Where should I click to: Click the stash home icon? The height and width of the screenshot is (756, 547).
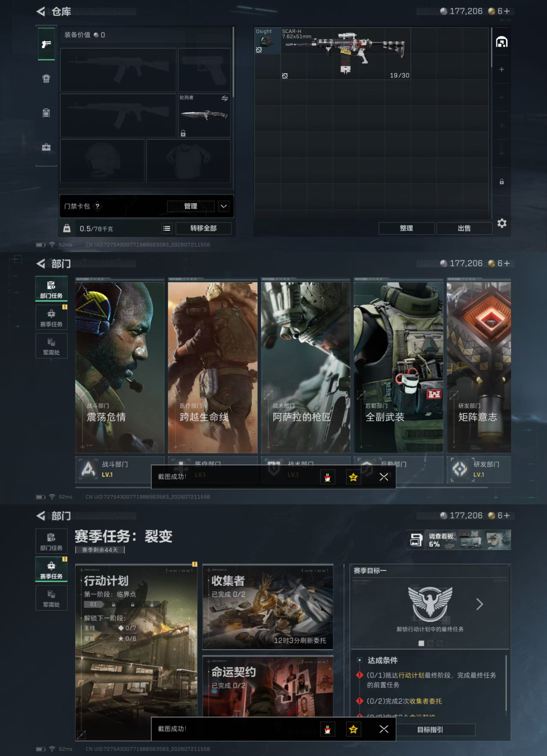pyautogui.click(x=502, y=42)
